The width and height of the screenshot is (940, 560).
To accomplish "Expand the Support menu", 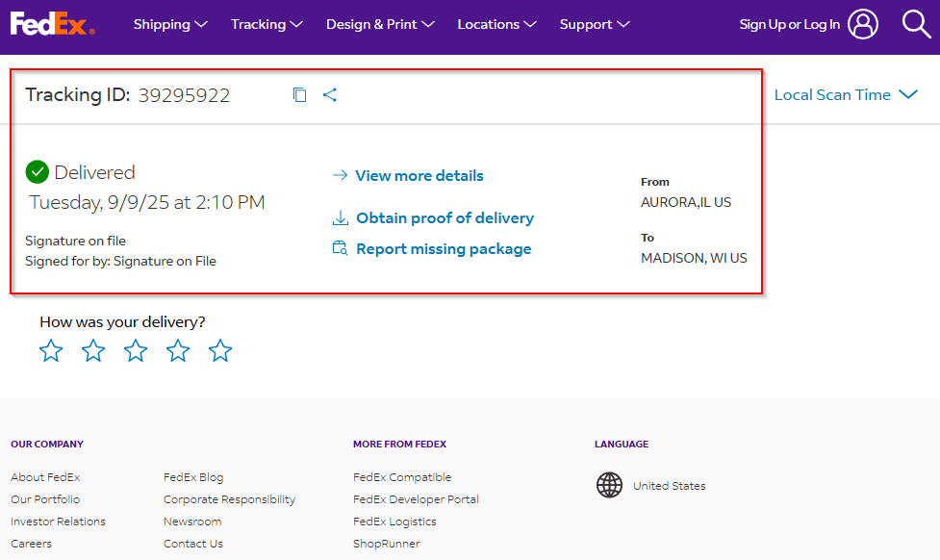I will pos(595,25).
